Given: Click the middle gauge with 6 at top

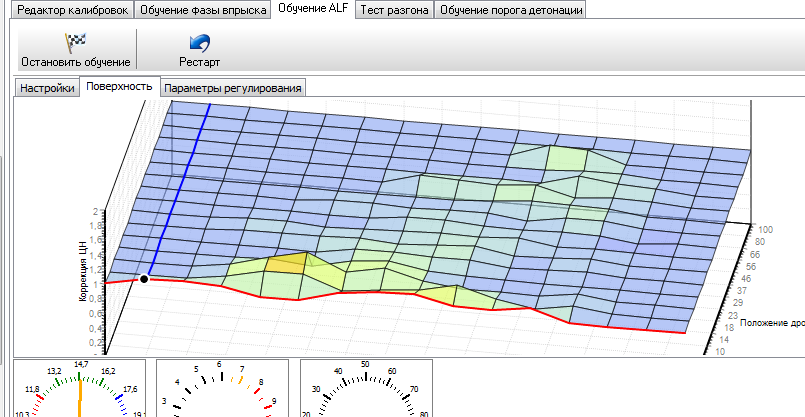Looking at the screenshot, I should pyautogui.click(x=222, y=390).
